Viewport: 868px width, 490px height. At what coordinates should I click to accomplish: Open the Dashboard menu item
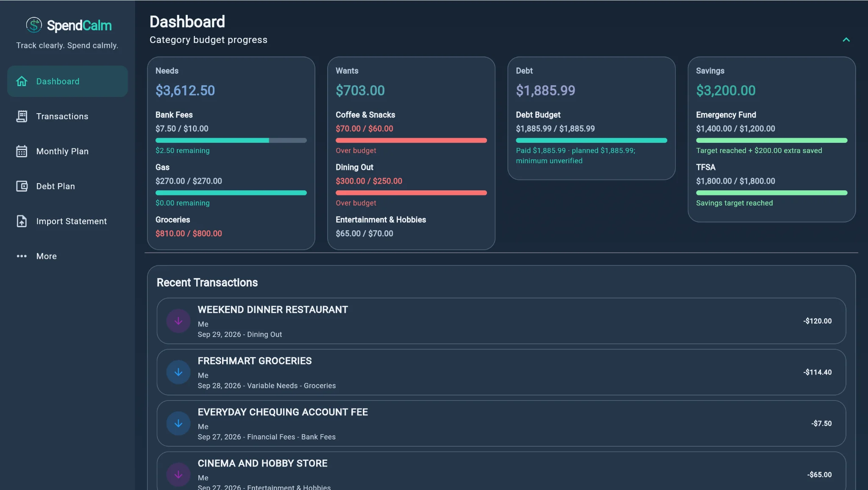point(67,81)
